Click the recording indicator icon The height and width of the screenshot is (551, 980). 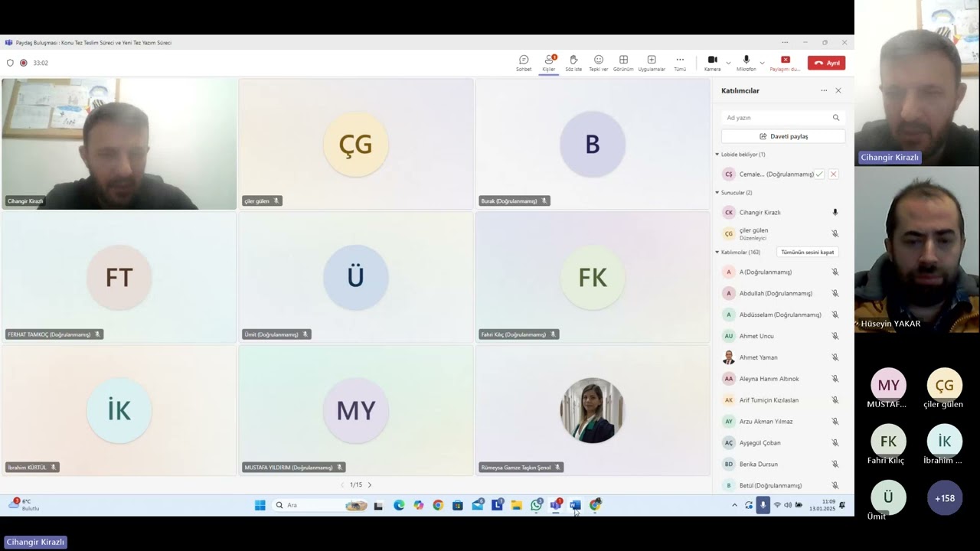[24, 63]
